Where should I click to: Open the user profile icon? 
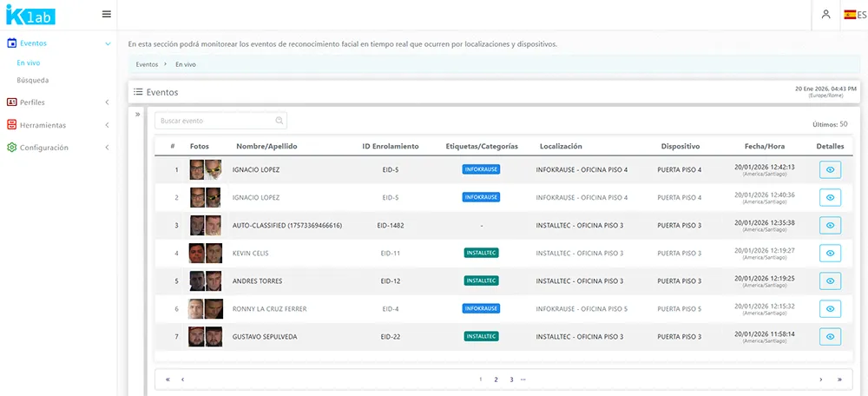825,14
